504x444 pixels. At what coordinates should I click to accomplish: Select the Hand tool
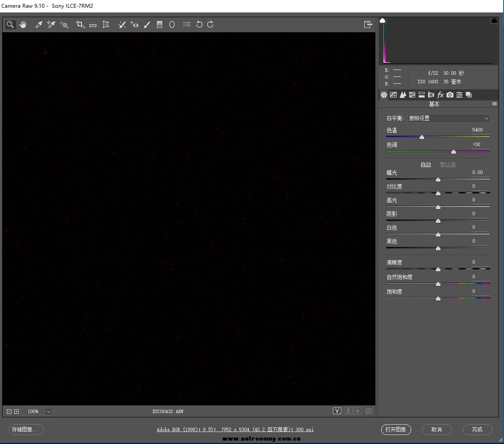(23, 24)
